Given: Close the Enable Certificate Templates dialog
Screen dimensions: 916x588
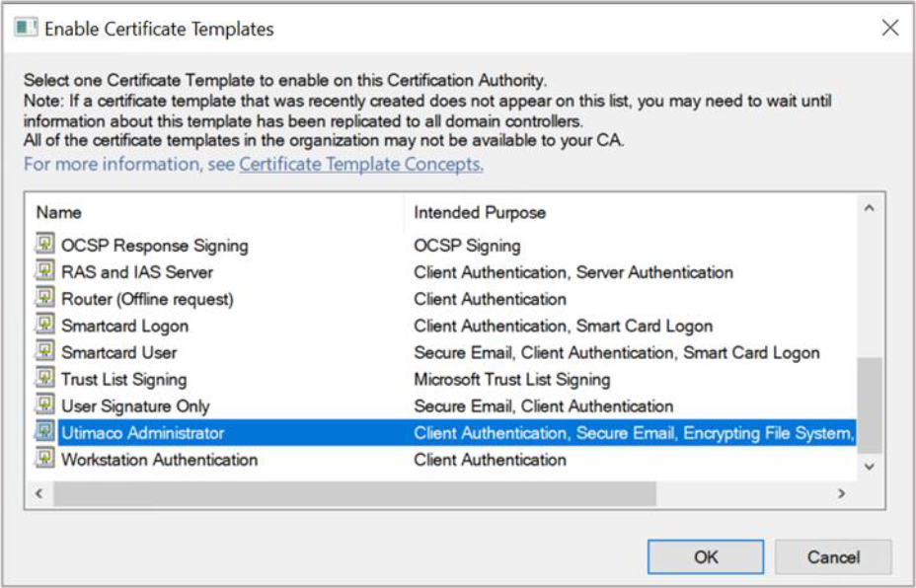Looking at the screenshot, I should (889, 29).
